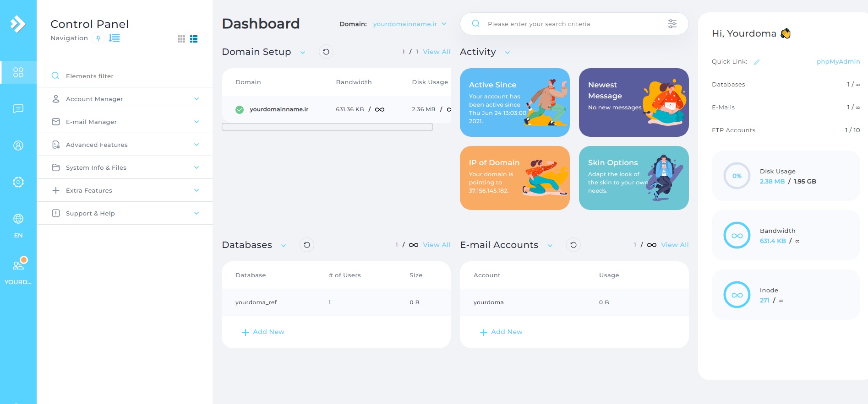This screenshot has width=868, height=404.
Task: Open the dashboard widgets sidebar icon
Action: pos(18,72)
